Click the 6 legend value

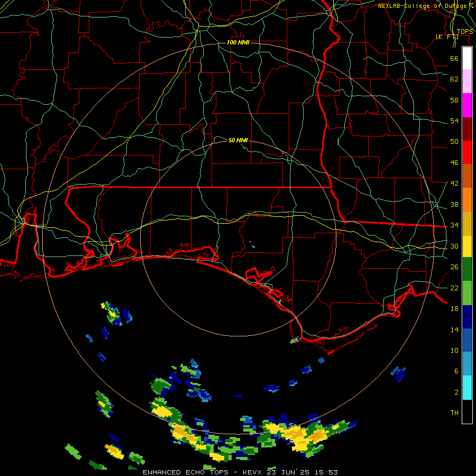pyautogui.click(x=456, y=371)
